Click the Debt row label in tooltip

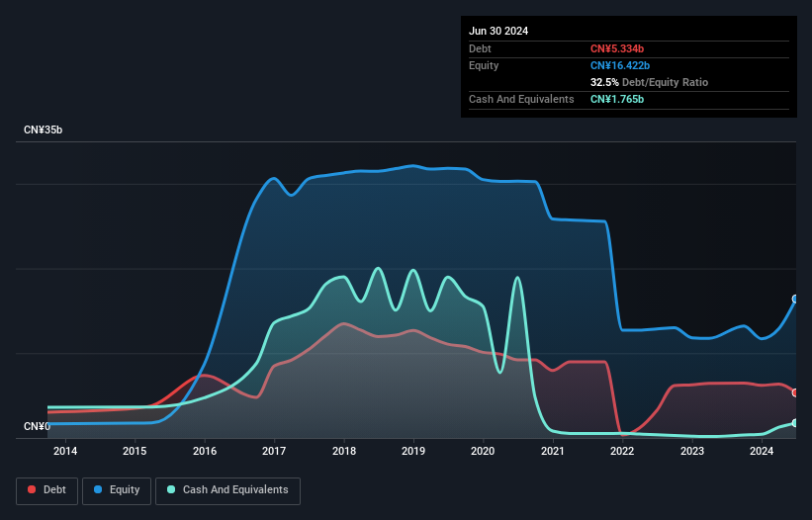tap(480, 48)
